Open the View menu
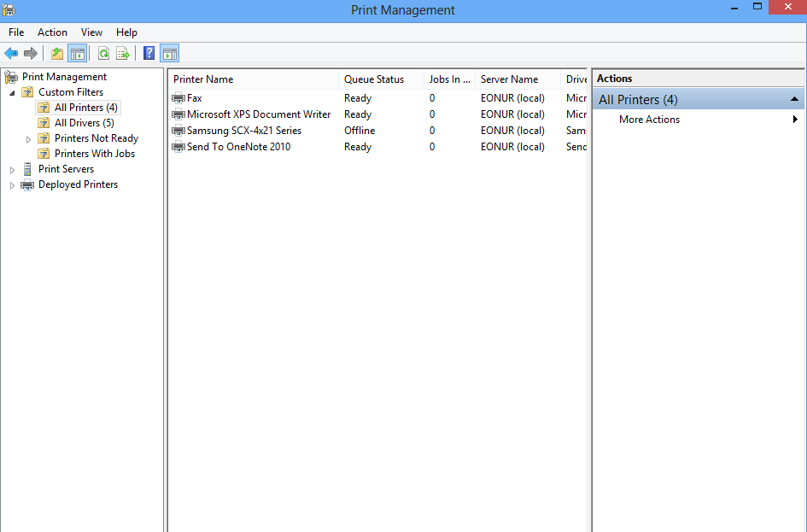The image size is (807, 532). [91, 32]
